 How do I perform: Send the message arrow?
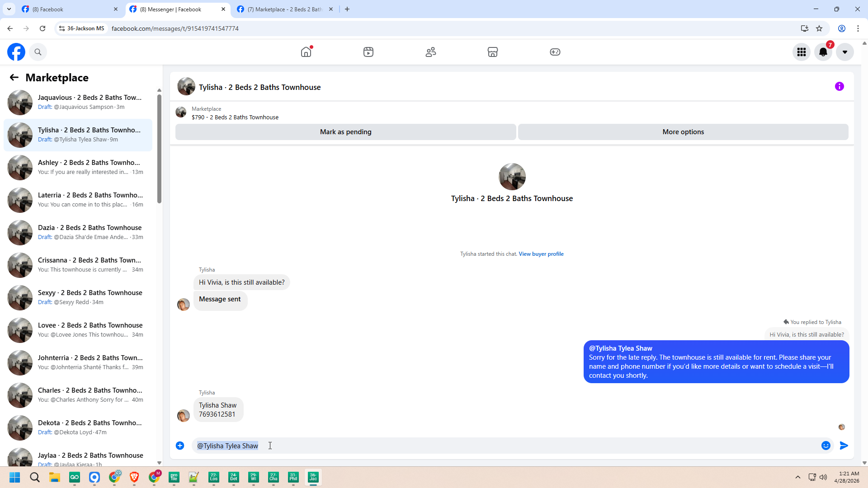tap(844, 446)
